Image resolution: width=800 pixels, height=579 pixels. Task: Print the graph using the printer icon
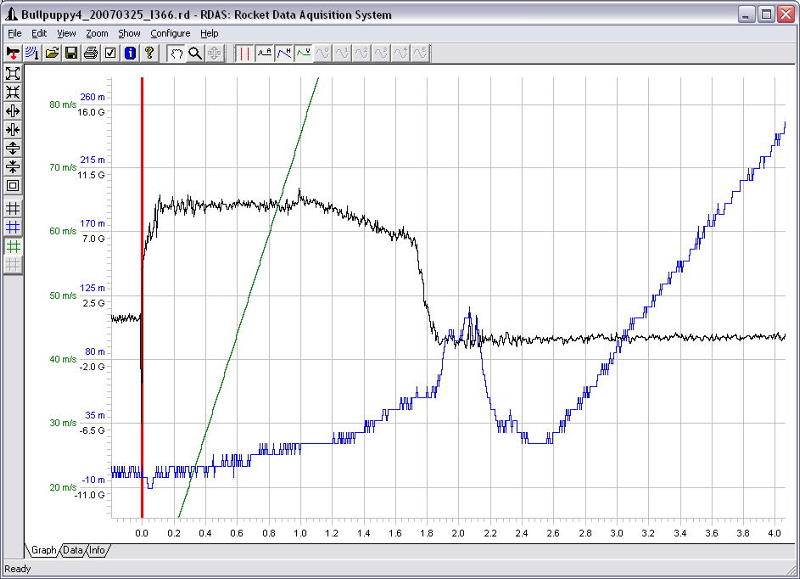point(91,53)
